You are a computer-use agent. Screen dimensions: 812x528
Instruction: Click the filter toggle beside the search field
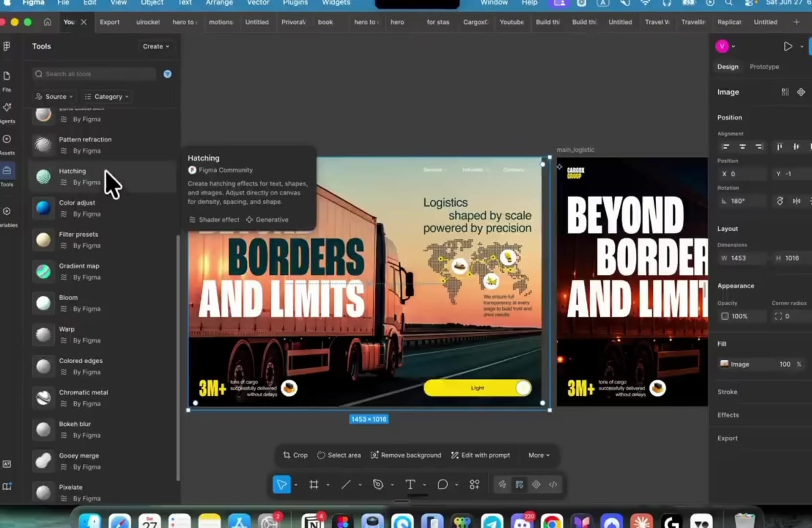click(x=168, y=74)
